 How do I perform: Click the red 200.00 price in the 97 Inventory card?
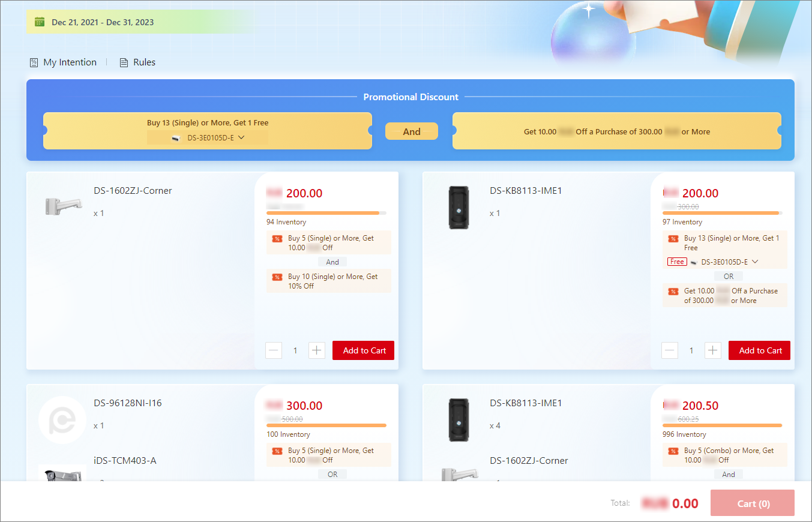(700, 193)
